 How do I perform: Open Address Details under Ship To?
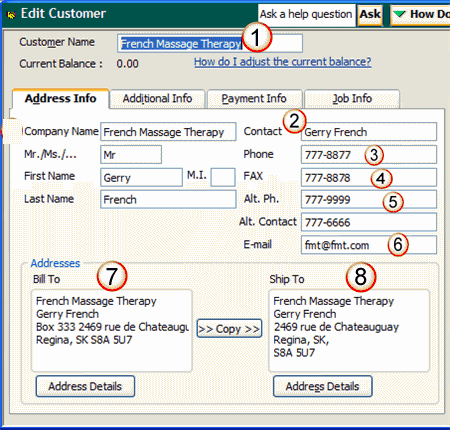323,386
